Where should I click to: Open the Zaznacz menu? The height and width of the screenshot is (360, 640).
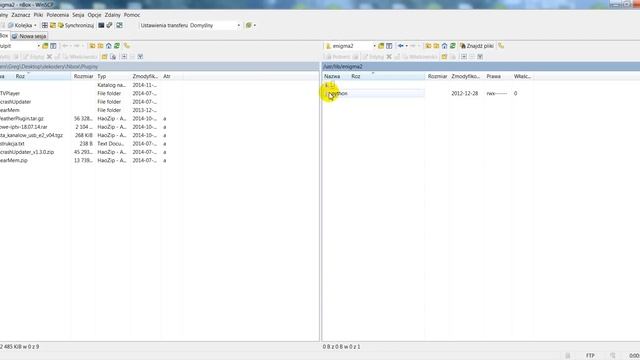coord(20,15)
